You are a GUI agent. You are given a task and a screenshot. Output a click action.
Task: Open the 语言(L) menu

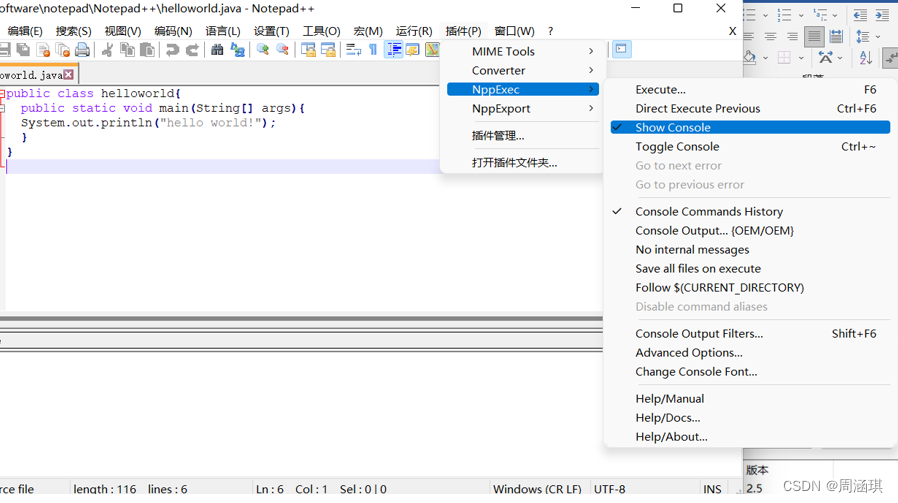(x=223, y=31)
